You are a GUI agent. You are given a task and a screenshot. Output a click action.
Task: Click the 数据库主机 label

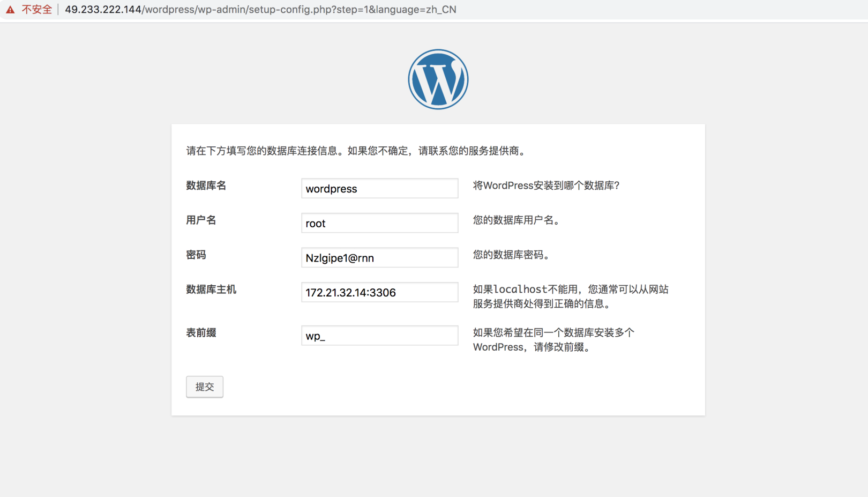click(x=211, y=290)
